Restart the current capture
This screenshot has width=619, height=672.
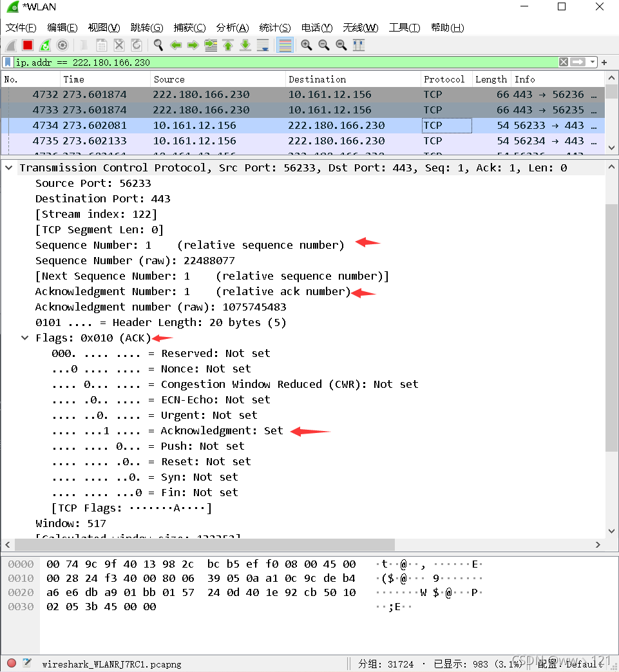coord(45,45)
